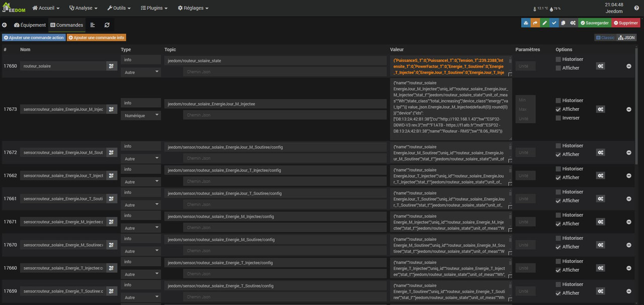
Task: Click the back arrow icon beside Équipement
Action: click(x=5, y=25)
